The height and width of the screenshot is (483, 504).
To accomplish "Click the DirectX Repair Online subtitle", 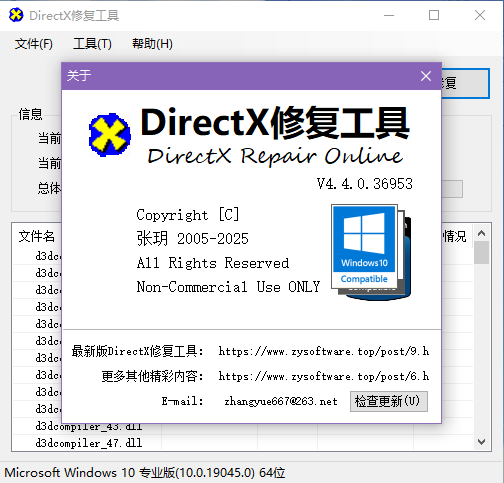I will click(x=275, y=156).
